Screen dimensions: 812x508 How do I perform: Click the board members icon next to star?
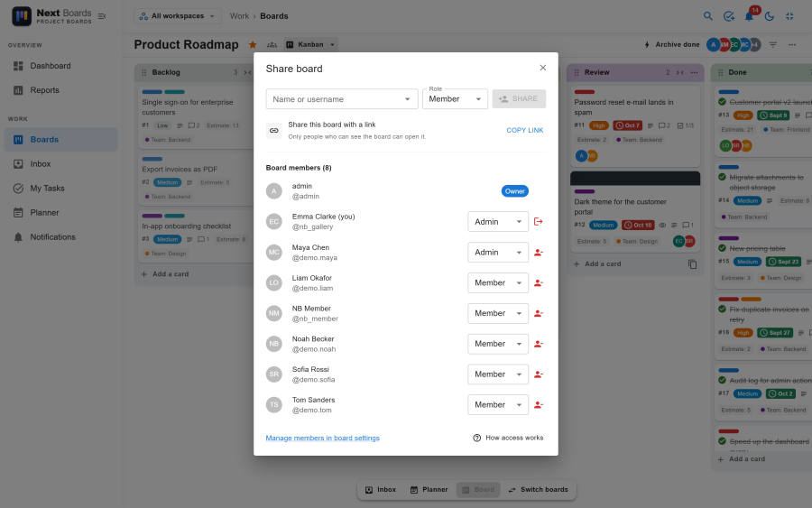tap(272, 44)
